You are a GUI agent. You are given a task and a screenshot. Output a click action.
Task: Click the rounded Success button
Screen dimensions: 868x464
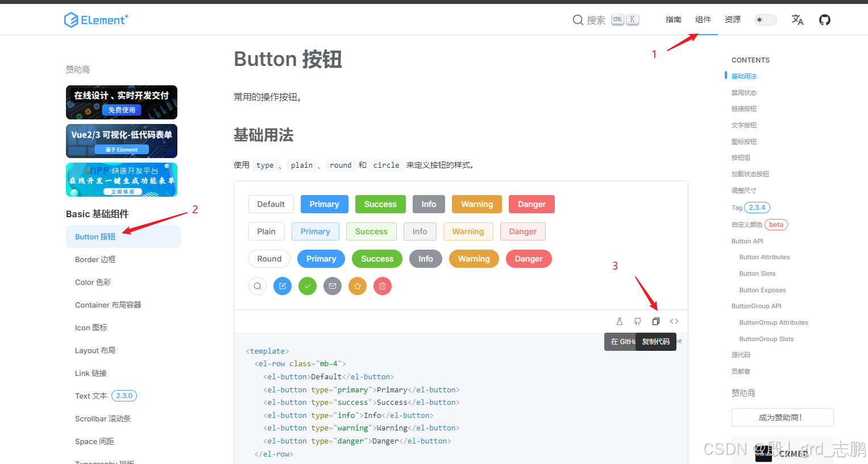coord(377,259)
